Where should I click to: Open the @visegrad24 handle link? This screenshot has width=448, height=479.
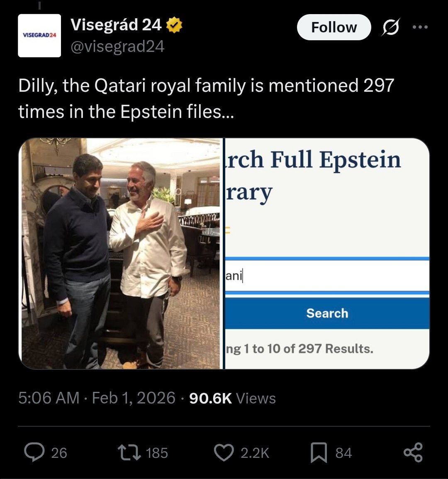[118, 46]
